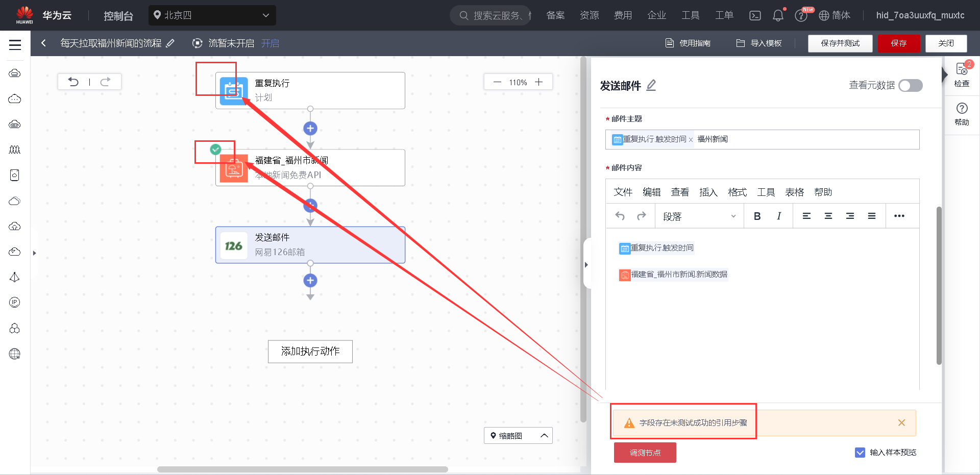The height and width of the screenshot is (475, 980).
Task: Open the 格式 editor menu
Action: pyautogui.click(x=738, y=192)
